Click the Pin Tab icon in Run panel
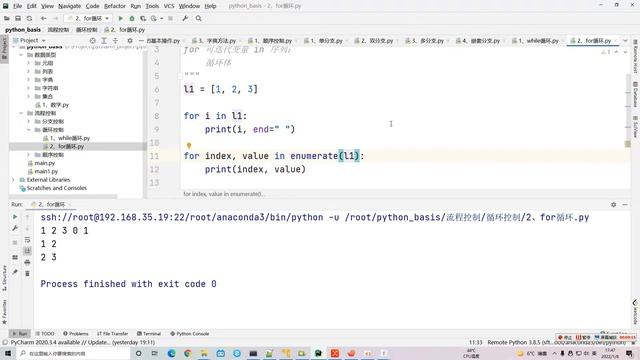The image size is (640, 360). [15, 272]
